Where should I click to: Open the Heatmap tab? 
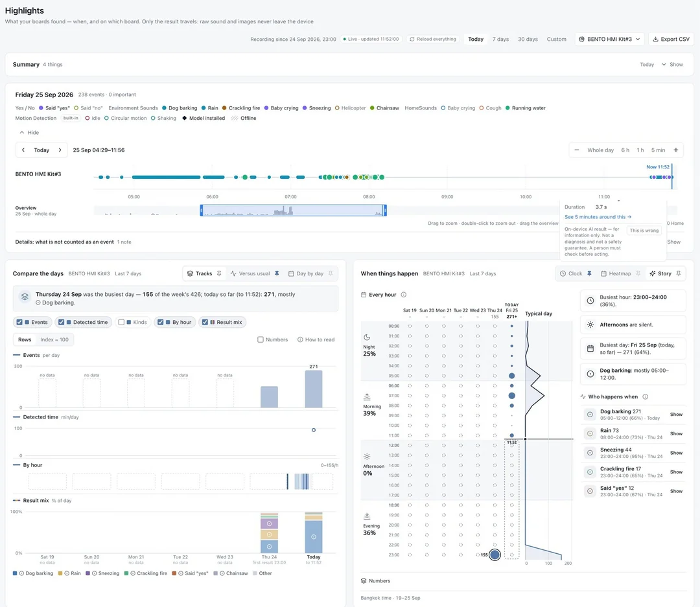point(616,273)
